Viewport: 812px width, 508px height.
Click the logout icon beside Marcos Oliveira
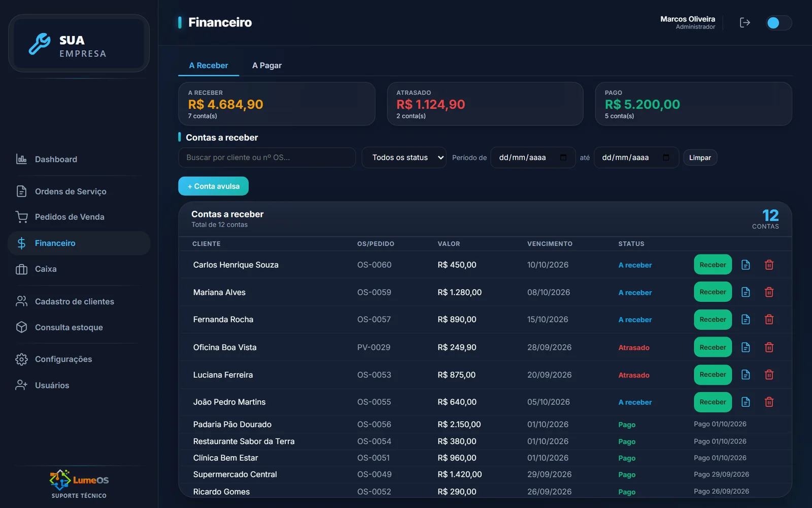745,22
